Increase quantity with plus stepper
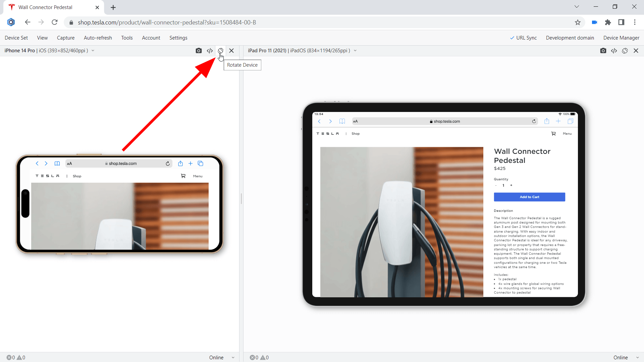The height and width of the screenshot is (362, 644). pos(511,185)
